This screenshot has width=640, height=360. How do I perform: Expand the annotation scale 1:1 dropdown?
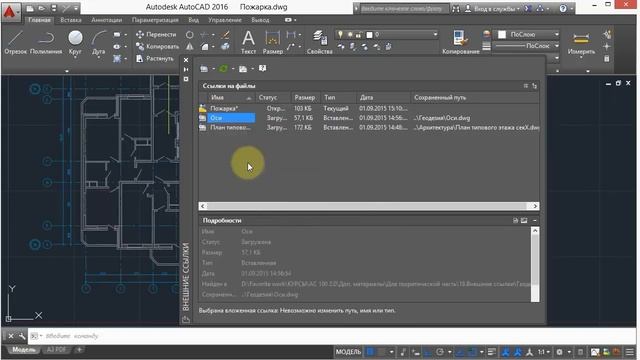[x=548, y=352]
